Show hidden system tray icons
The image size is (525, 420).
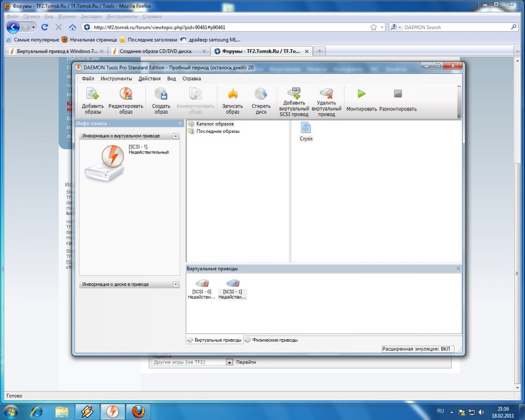(452, 412)
